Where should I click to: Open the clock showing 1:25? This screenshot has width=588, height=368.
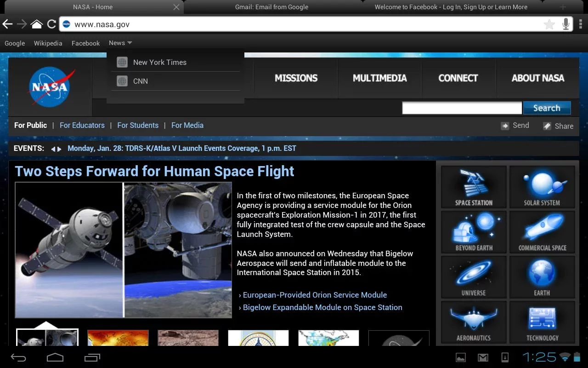point(539,357)
